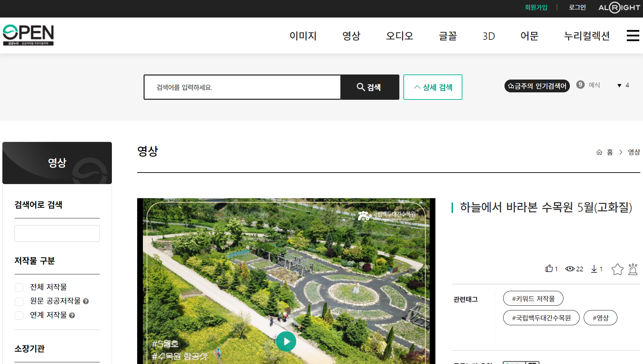Click the ALRIGHT logo link

tap(619, 7)
